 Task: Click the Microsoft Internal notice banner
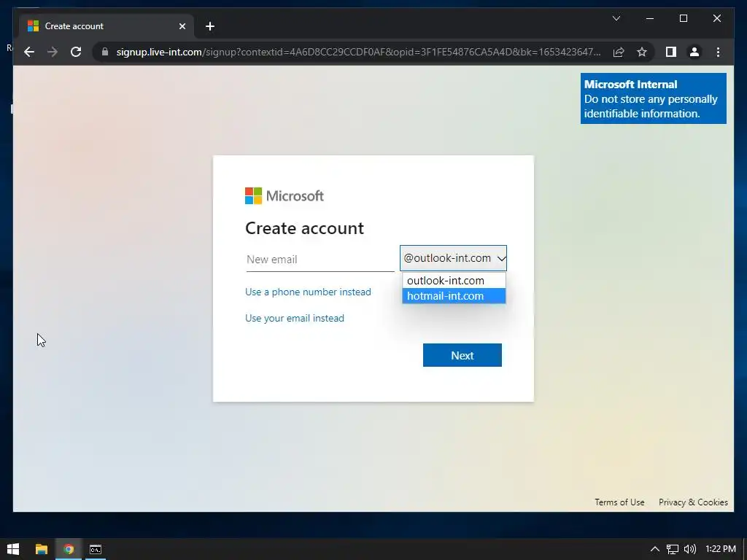pos(653,98)
